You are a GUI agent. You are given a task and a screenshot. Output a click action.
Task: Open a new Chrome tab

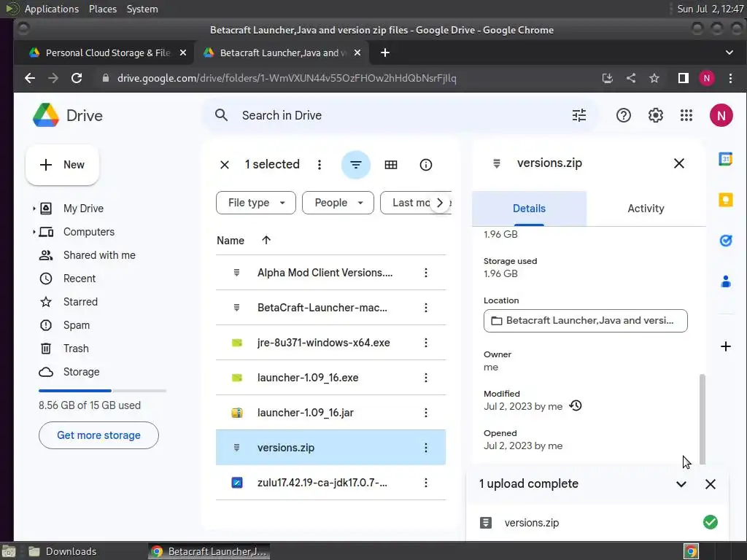pos(385,52)
